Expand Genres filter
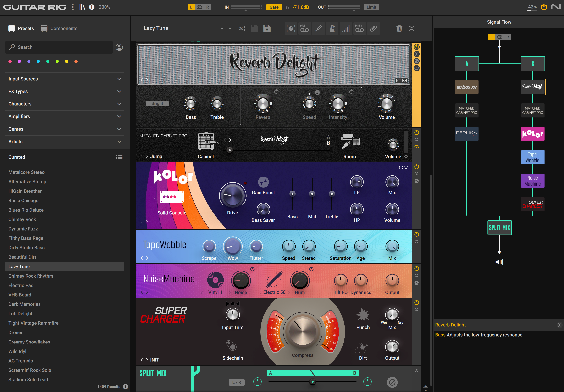This screenshot has height=392, width=564. (x=64, y=129)
